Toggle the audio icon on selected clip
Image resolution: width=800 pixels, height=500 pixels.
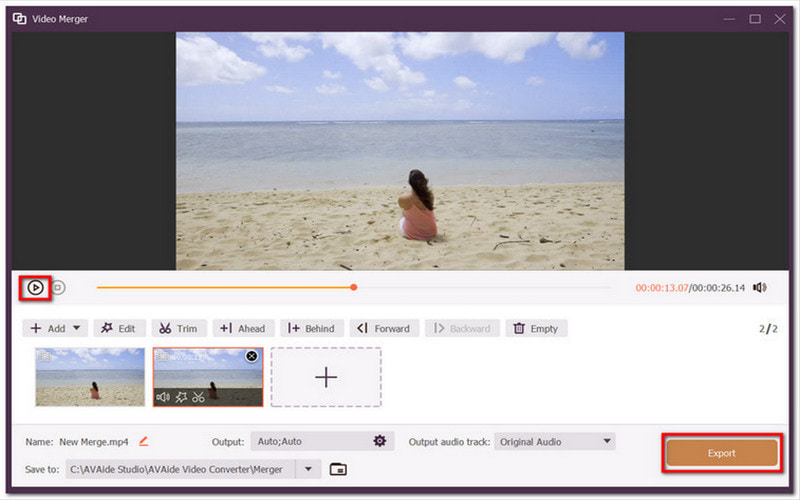(x=163, y=397)
